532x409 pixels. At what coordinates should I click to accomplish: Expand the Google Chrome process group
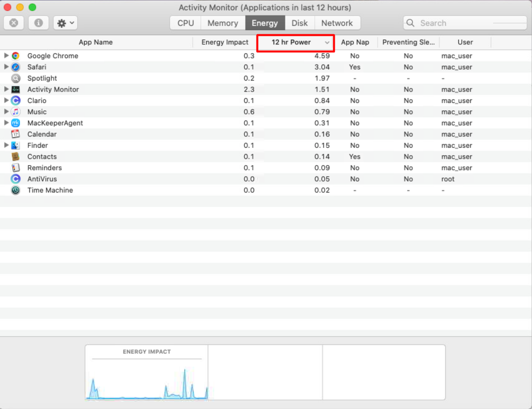pyautogui.click(x=6, y=55)
